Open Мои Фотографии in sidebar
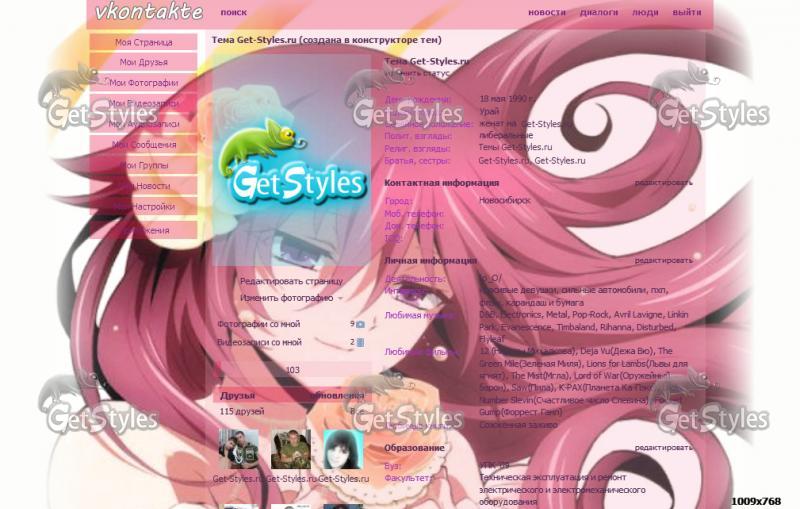The height and width of the screenshot is (509, 800). [x=144, y=83]
